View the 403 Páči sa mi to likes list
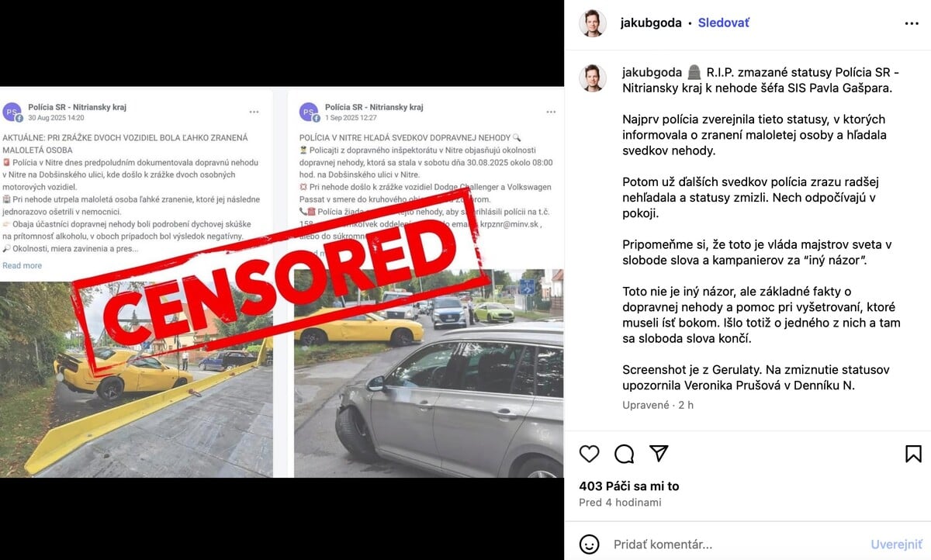 click(x=628, y=486)
